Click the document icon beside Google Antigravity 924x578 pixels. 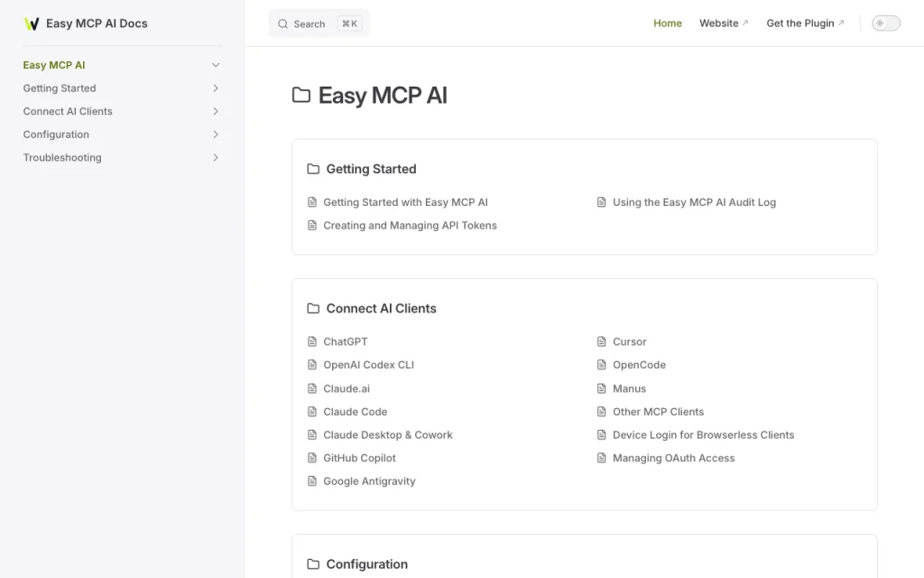coord(312,481)
